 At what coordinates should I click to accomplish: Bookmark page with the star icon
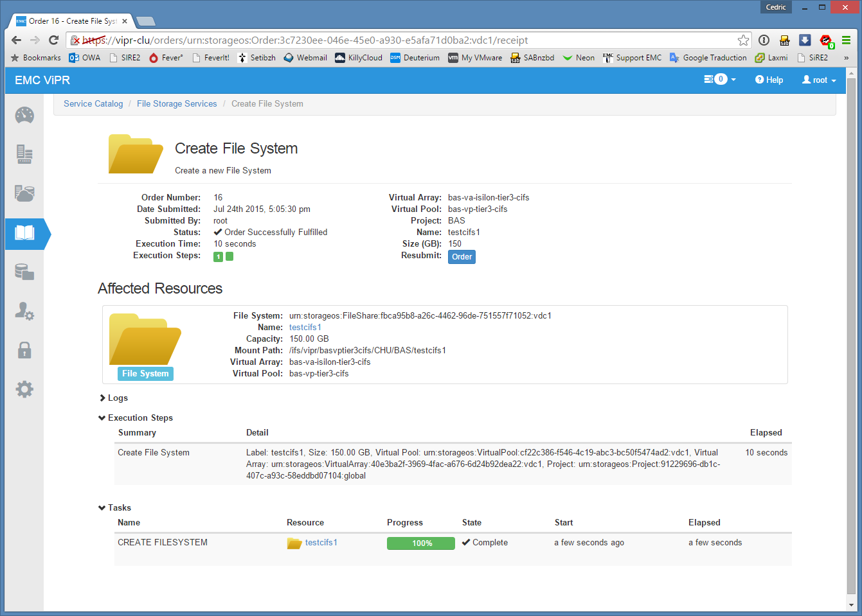(x=743, y=40)
